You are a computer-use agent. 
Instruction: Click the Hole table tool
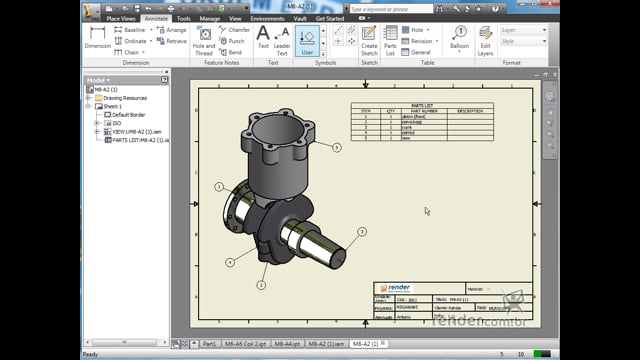point(413,30)
